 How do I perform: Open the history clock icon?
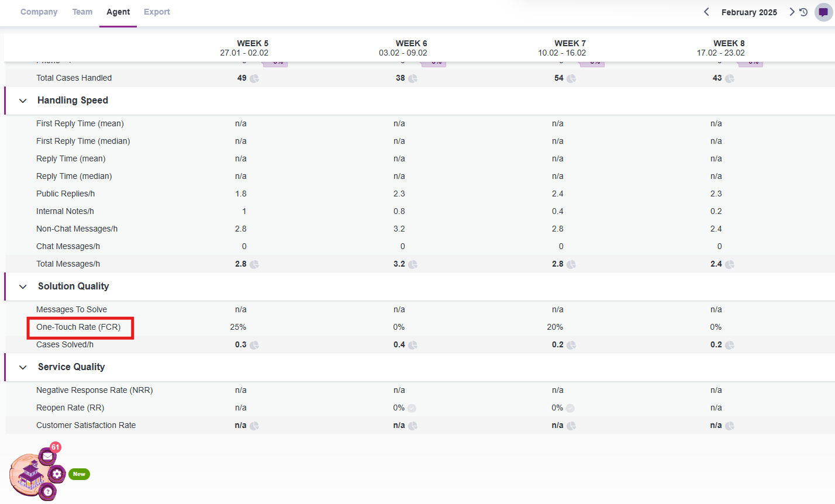[803, 12]
